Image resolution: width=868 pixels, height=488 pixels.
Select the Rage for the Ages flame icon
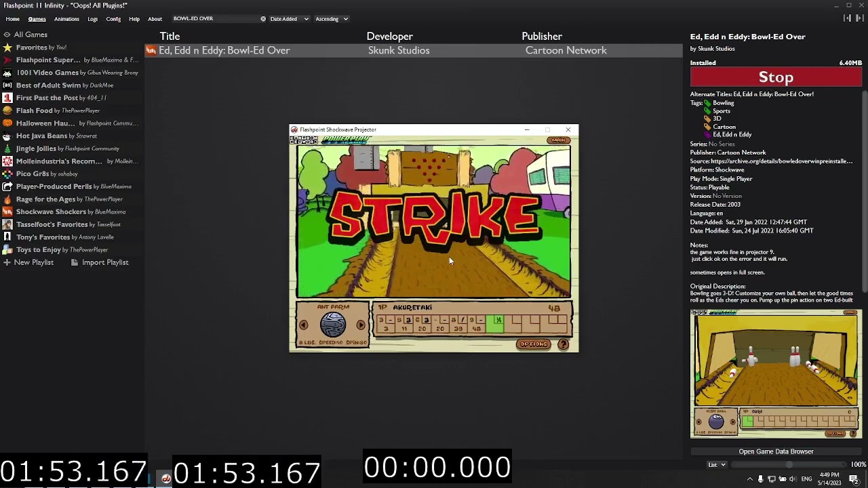click(7, 199)
